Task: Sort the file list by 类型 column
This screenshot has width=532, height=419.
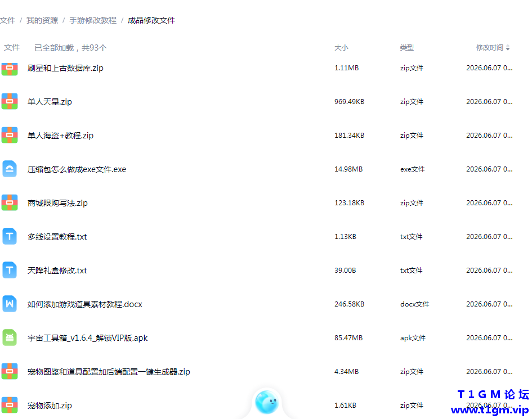Action: pyautogui.click(x=407, y=48)
